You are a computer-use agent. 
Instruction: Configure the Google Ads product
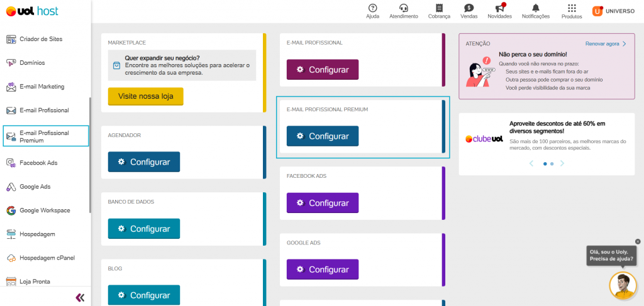(x=323, y=270)
